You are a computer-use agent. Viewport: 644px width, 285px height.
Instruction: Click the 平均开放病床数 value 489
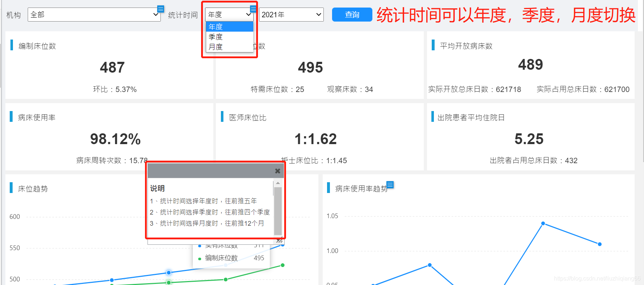tap(531, 65)
